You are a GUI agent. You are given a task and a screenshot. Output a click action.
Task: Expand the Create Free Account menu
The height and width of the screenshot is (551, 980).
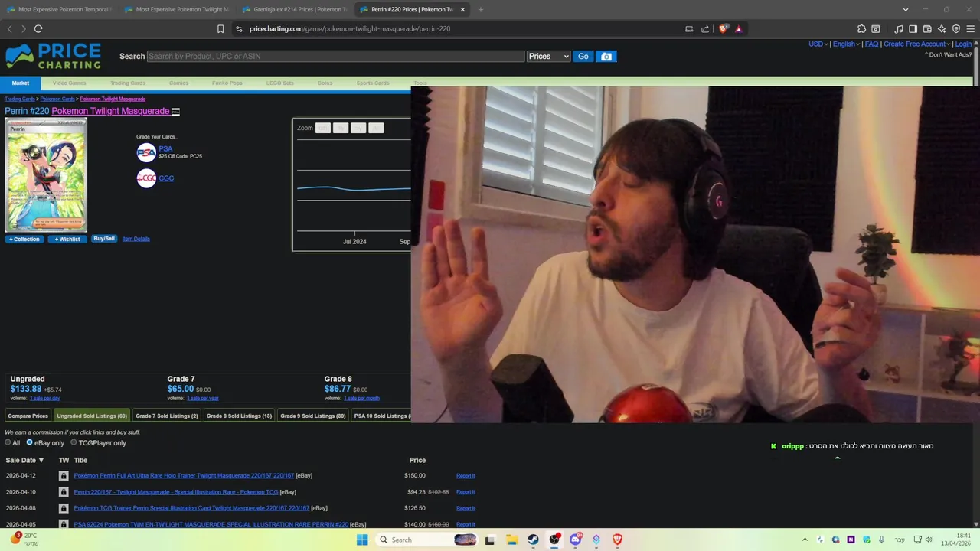click(x=917, y=44)
